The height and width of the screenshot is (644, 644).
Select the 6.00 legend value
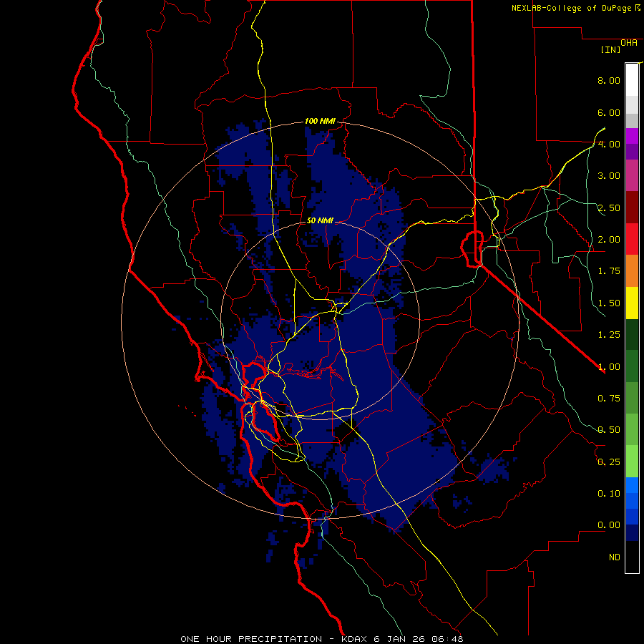(x=609, y=112)
